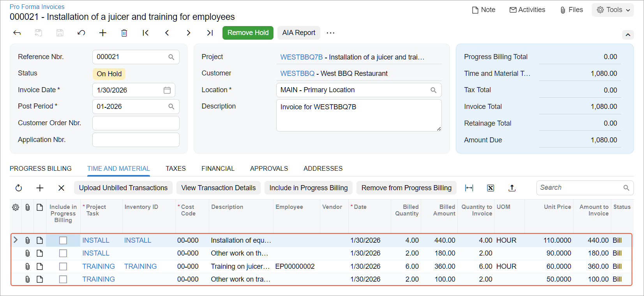Export the grid to Excel
Screen dimensions: 644x296
(x=490, y=188)
